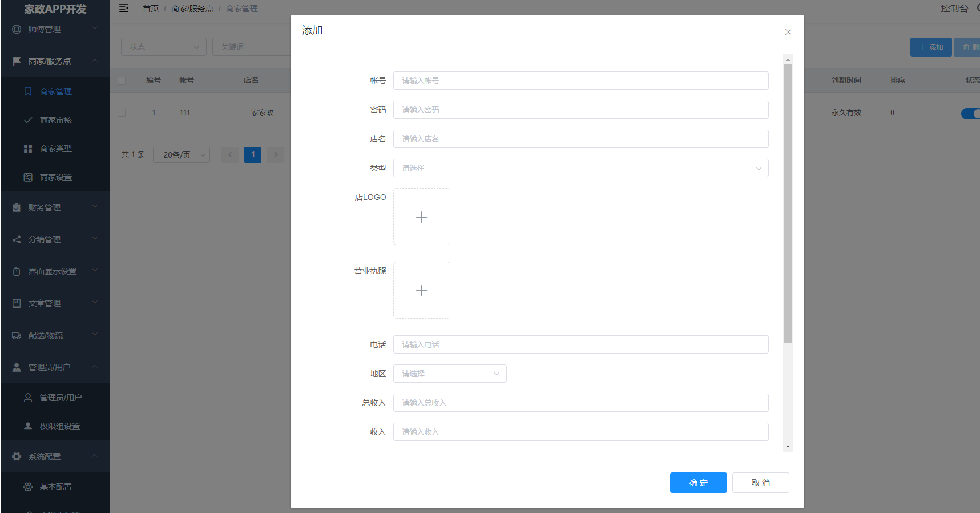Image resolution: width=980 pixels, height=513 pixels.
Task: Open 商家类型 menu item
Action: pyautogui.click(x=55, y=149)
